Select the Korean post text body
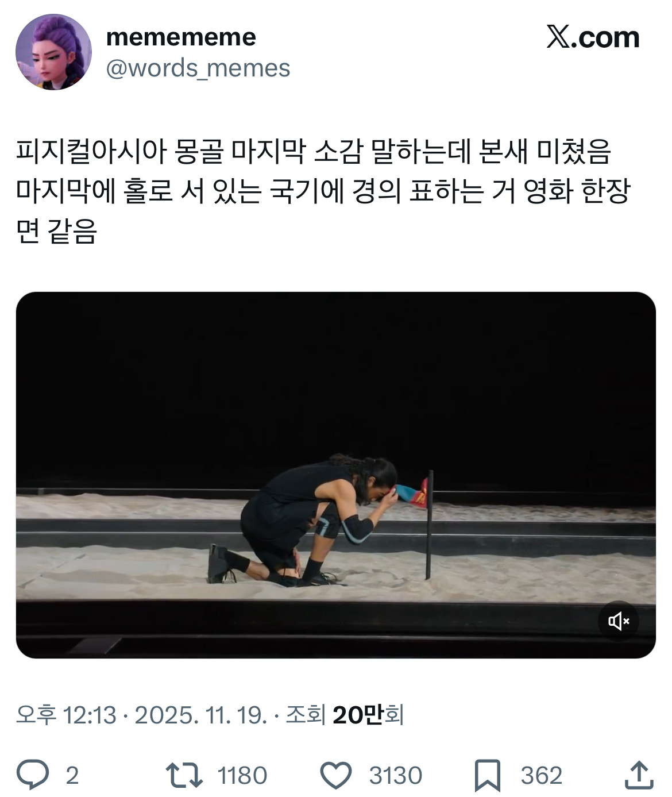This screenshot has height=797, width=672. click(x=323, y=191)
